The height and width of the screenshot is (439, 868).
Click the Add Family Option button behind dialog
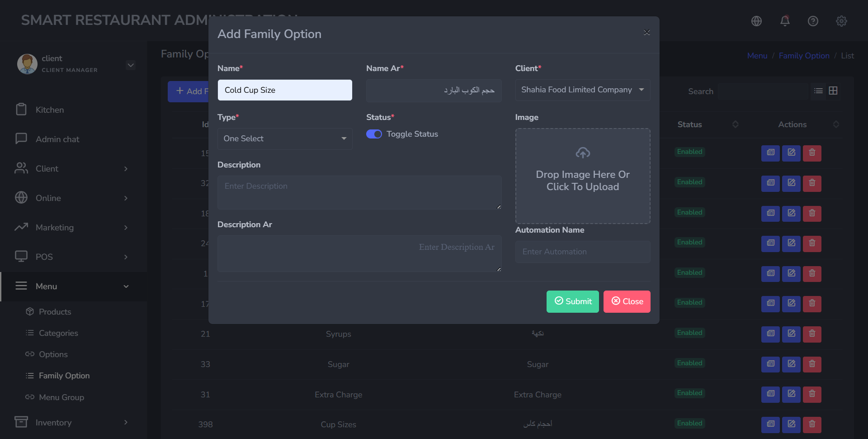click(189, 91)
